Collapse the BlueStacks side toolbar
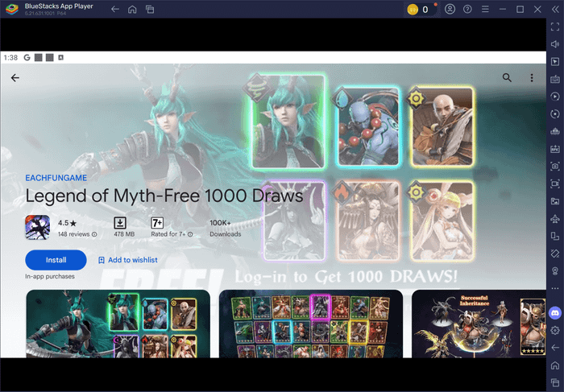This screenshot has height=392, width=564. click(x=555, y=10)
